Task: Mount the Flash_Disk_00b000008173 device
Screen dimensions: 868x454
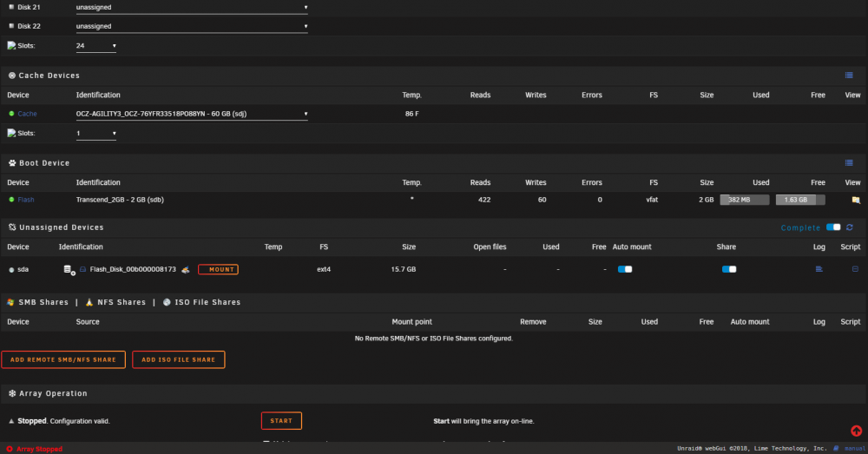Action: click(x=218, y=270)
